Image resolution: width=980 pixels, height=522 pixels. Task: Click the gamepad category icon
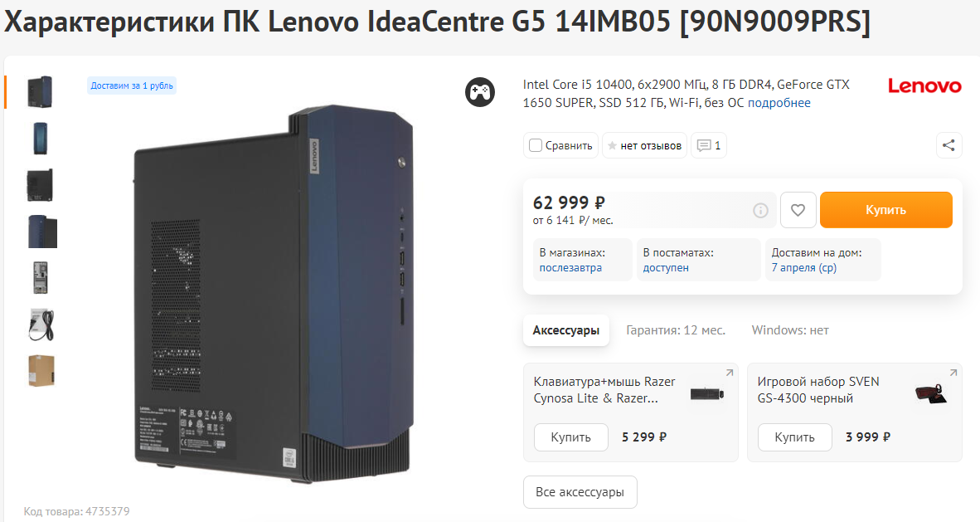480,93
